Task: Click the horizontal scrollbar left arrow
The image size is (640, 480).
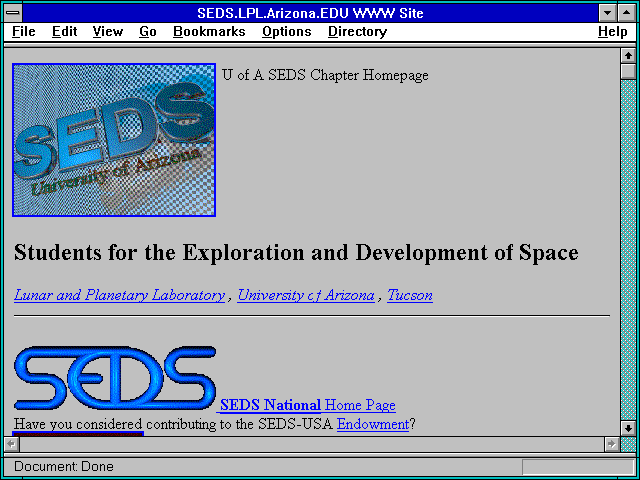Action: click(11, 444)
